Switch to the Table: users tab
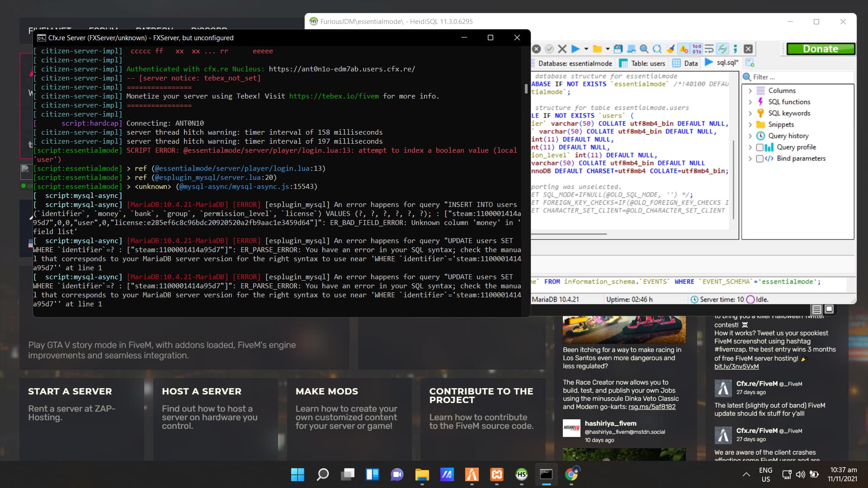The width and height of the screenshot is (868, 488). 642,63
